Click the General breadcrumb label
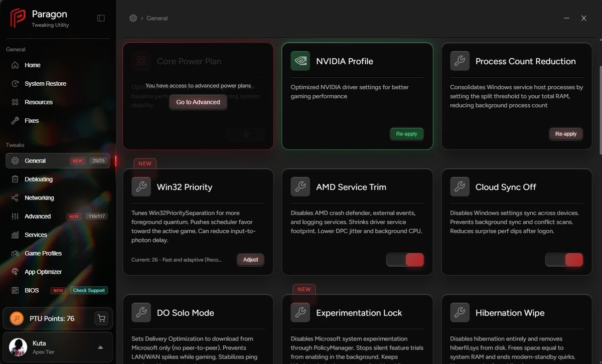Screen dimensions: 602x364 [157, 18]
